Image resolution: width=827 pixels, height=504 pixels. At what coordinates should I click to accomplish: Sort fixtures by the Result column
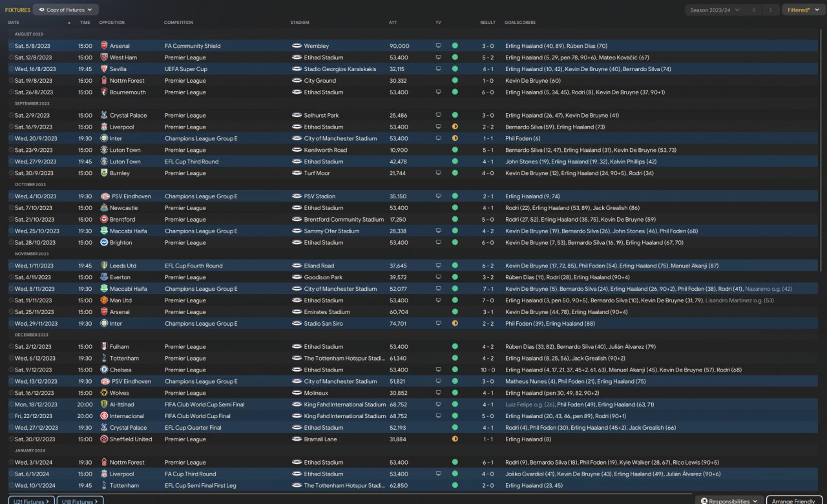pos(488,23)
